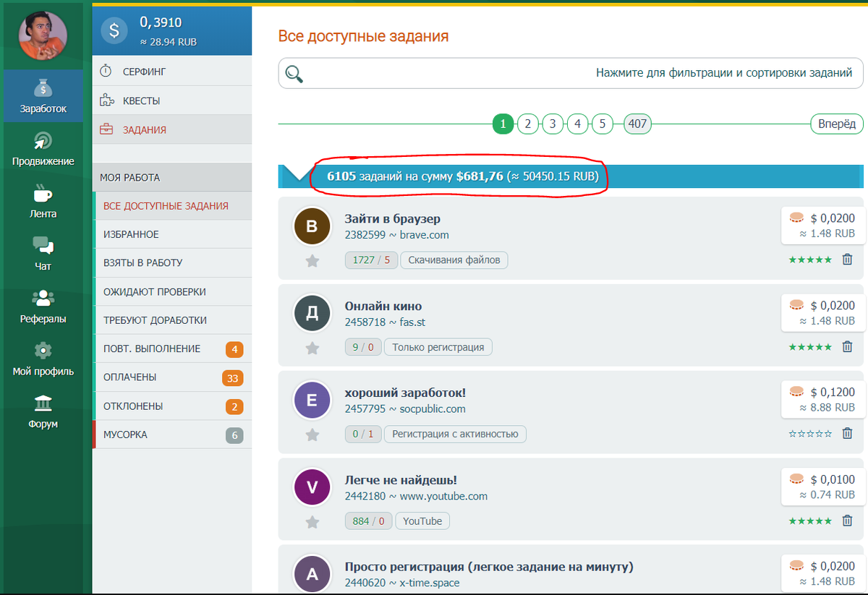Viewport: 868px width, 595px height.
Task: Open ТРЕБУЮТ ДОРАБОТКИ tasks
Action: (x=172, y=320)
